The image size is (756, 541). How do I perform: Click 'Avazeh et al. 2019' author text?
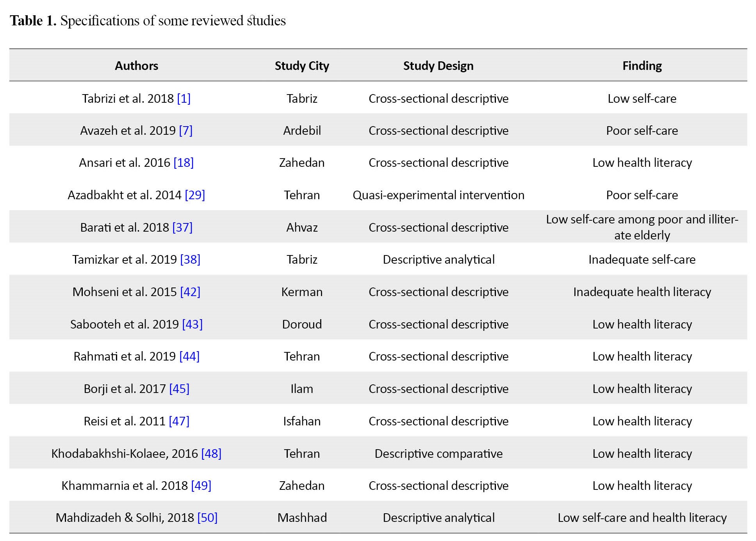point(128,130)
